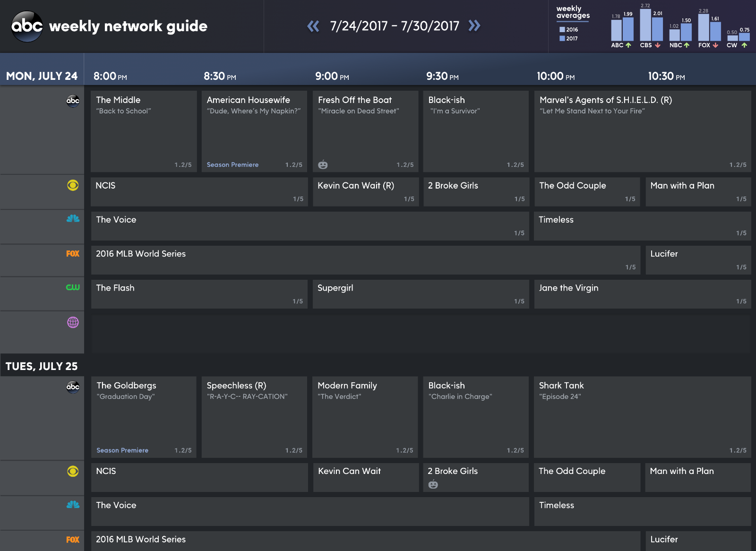Open Monday Kevin Can Wait (R) block

coord(366,192)
